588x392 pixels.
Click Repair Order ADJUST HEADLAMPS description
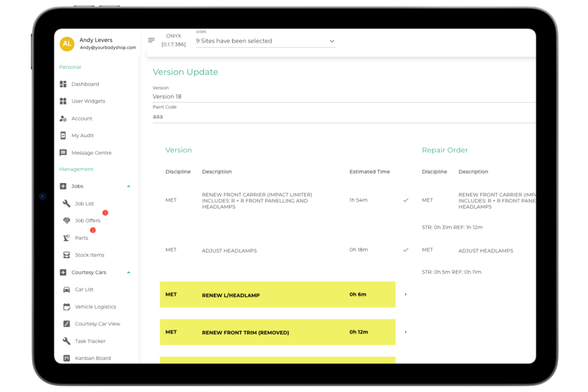click(486, 251)
